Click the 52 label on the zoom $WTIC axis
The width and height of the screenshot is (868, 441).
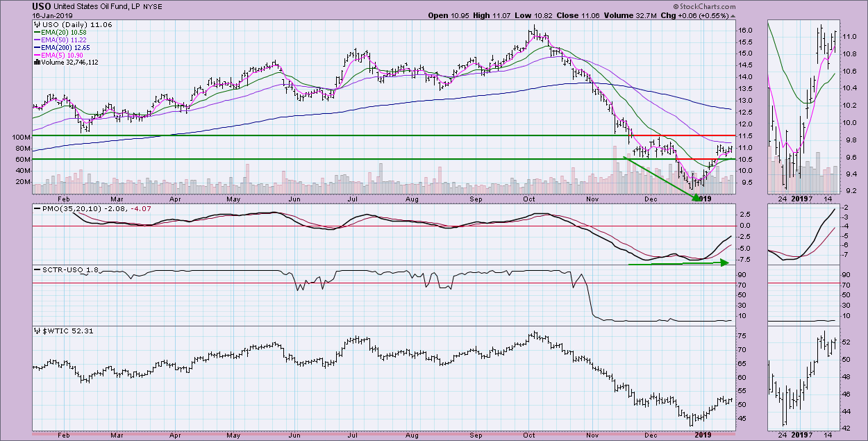click(x=844, y=342)
